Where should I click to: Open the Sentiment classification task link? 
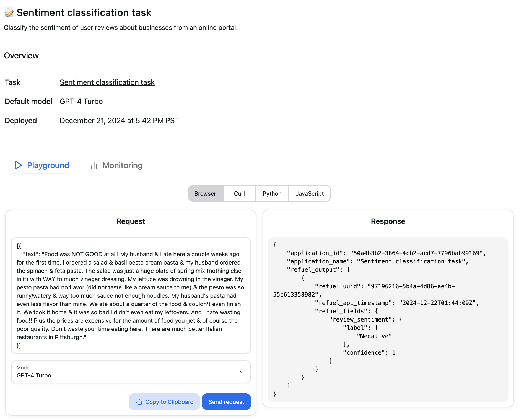[x=107, y=82]
